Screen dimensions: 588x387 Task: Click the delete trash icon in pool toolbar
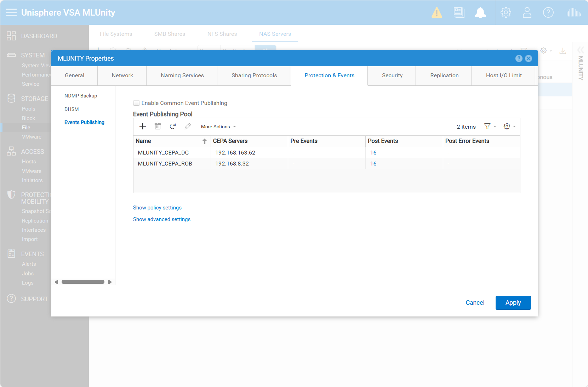(x=158, y=127)
